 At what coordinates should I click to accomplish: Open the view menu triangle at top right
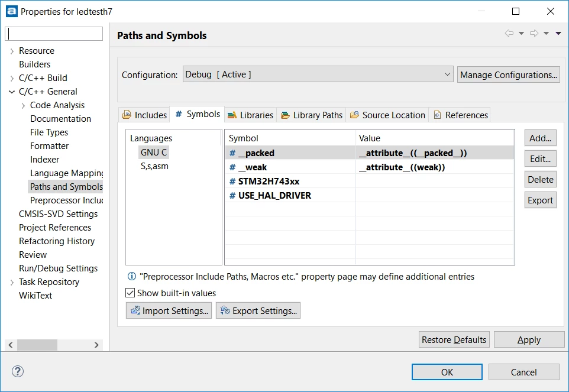[x=558, y=33]
